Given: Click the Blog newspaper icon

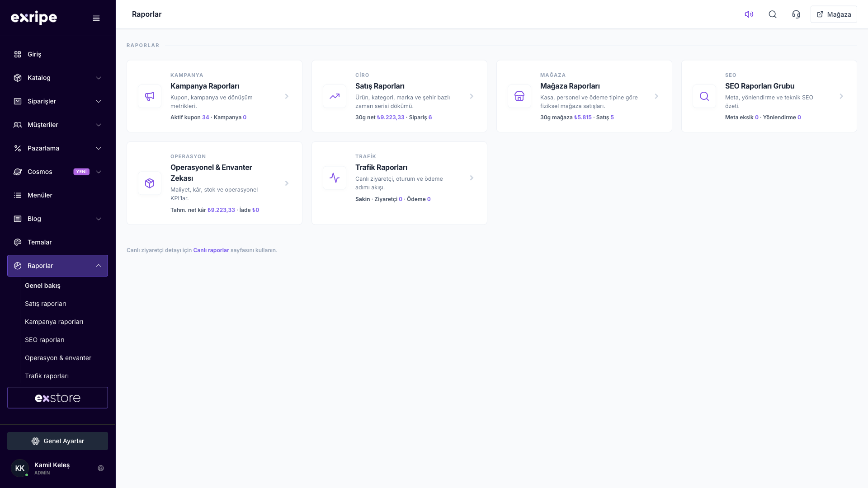Looking at the screenshot, I should pyautogui.click(x=18, y=219).
